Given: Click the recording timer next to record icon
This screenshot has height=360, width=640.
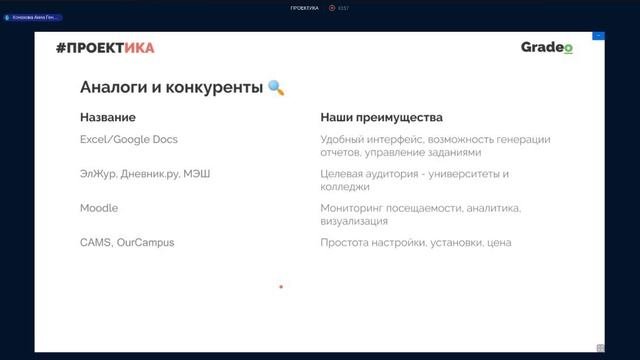Looking at the screenshot, I should tap(343, 8).
